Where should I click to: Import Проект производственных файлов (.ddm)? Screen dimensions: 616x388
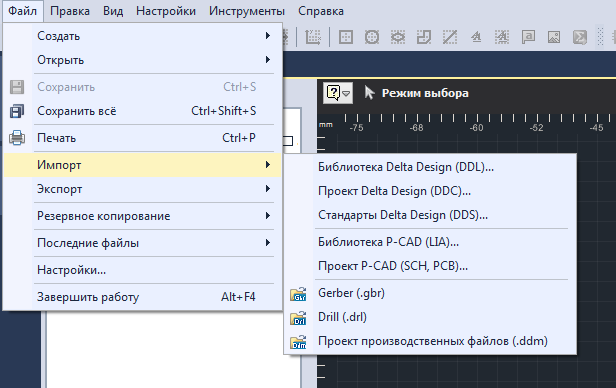point(430,341)
